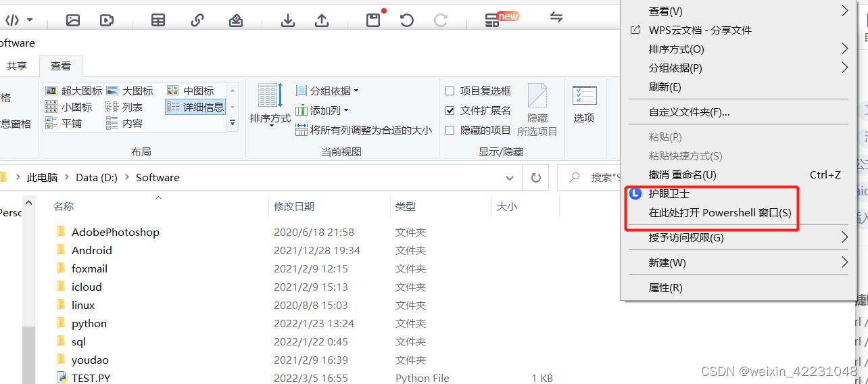Click This PC (此电脑) in breadcrumb

click(x=42, y=177)
